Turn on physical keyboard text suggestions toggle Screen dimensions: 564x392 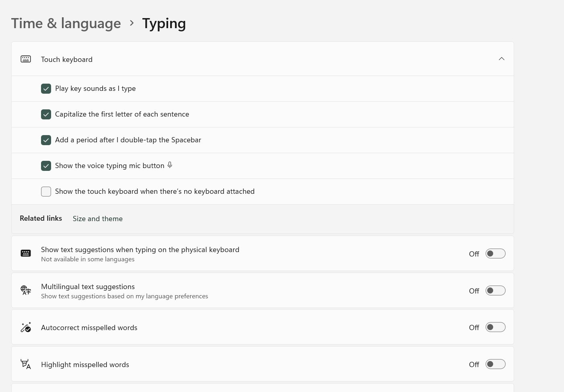tap(495, 254)
